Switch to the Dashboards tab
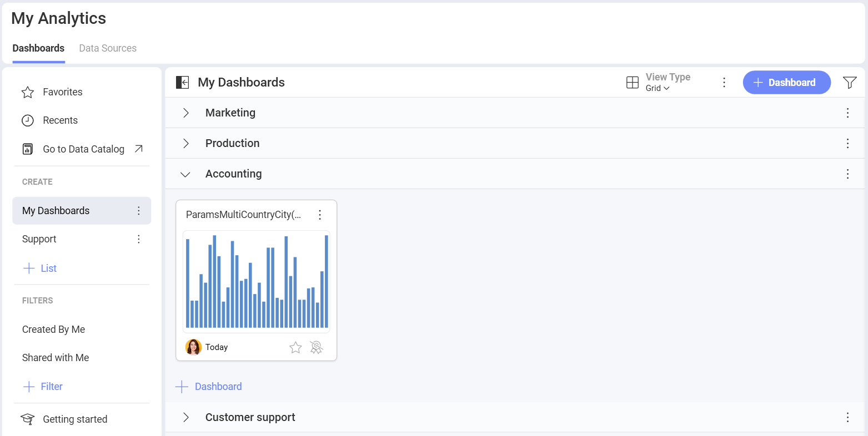 pyautogui.click(x=38, y=48)
